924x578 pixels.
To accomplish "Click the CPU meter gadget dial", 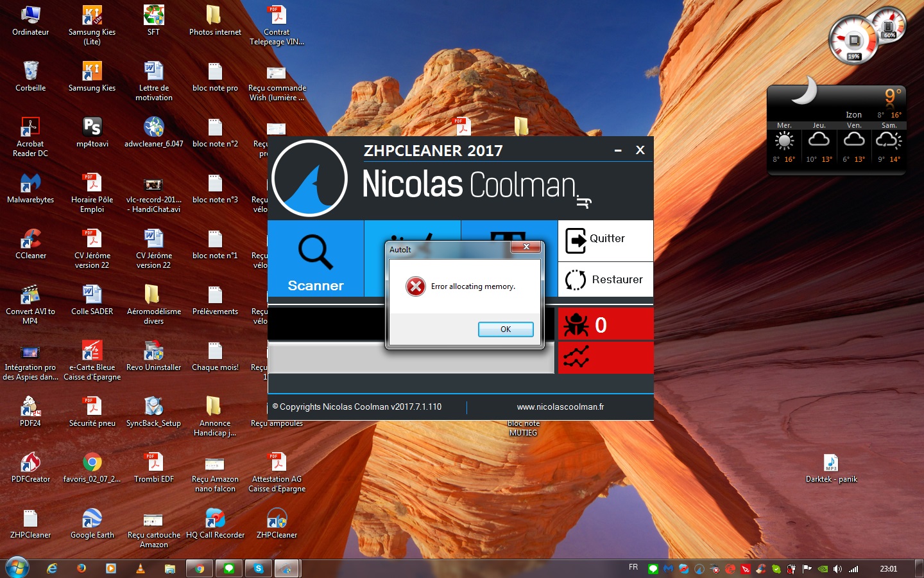I will 853,40.
